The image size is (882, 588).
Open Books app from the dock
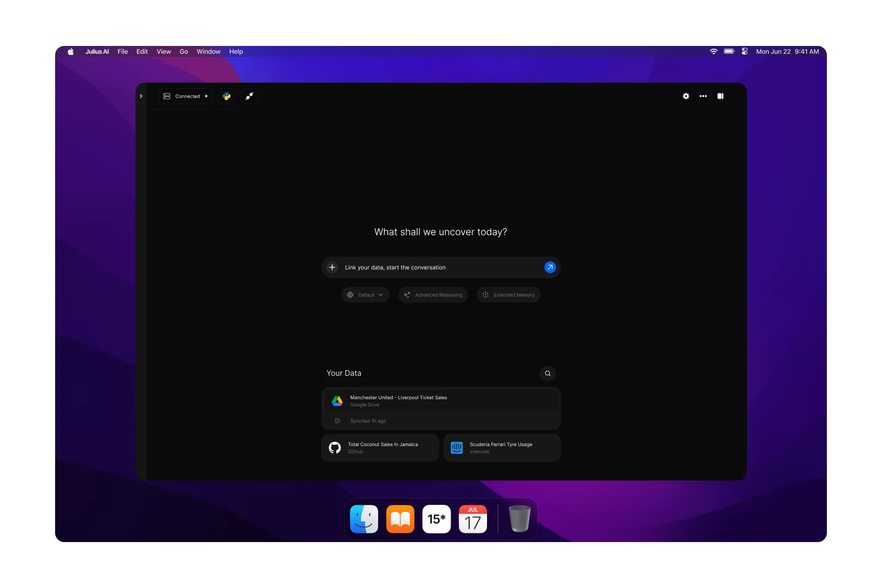tap(400, 519)
